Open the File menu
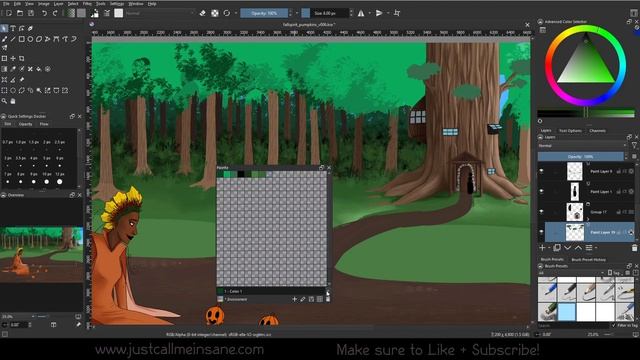 pos(6,4)
